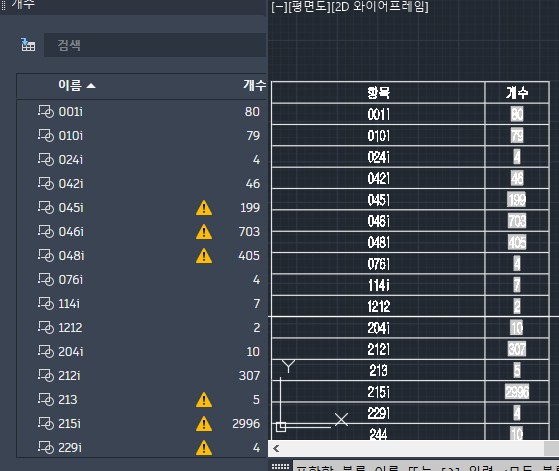The width and height of the screenshot is (559, 471).
Task: Click the warning icon on row 048i
Action: pyautogui.click(x=204, y=256)
